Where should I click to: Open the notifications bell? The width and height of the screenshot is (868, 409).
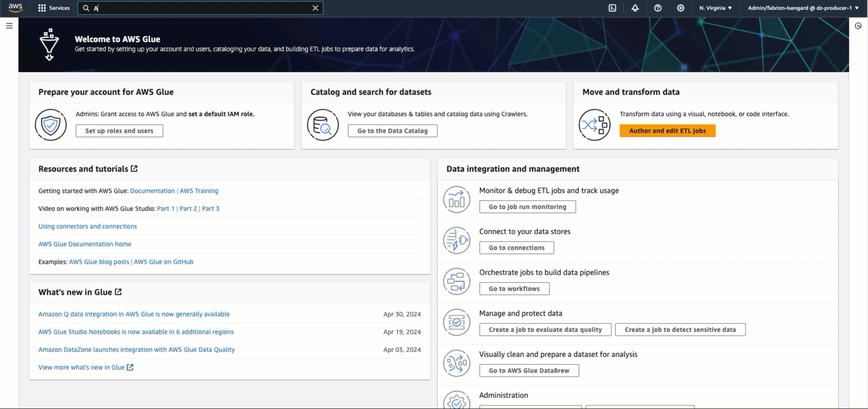(635, 8)
